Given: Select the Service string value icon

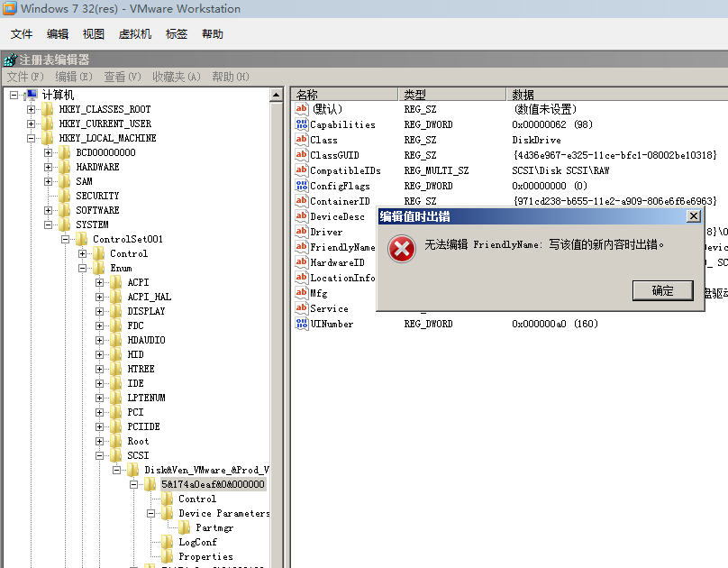Looking at the screenshot, I should click(301, 308).
